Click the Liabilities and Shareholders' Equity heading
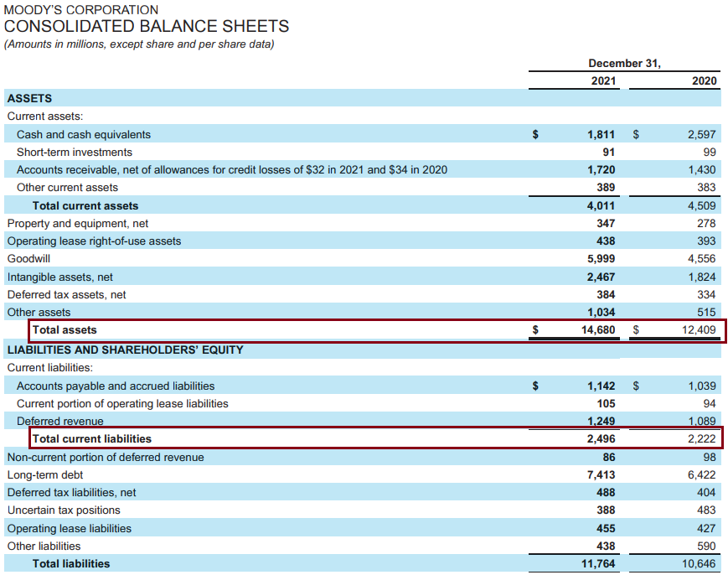728x575 pixels. point(125,350)
